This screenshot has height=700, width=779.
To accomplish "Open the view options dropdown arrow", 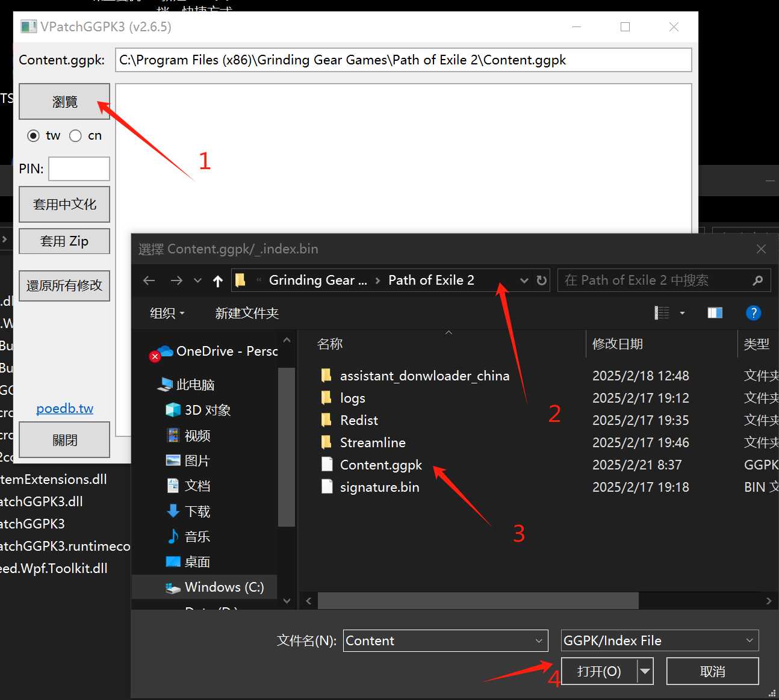I will point(682,313).
